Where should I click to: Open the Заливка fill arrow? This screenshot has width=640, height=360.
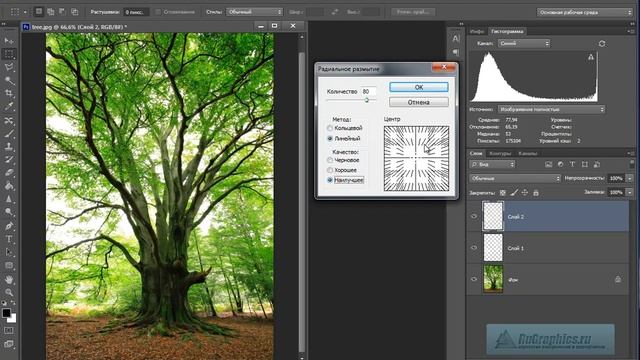[x=630, y=192]
